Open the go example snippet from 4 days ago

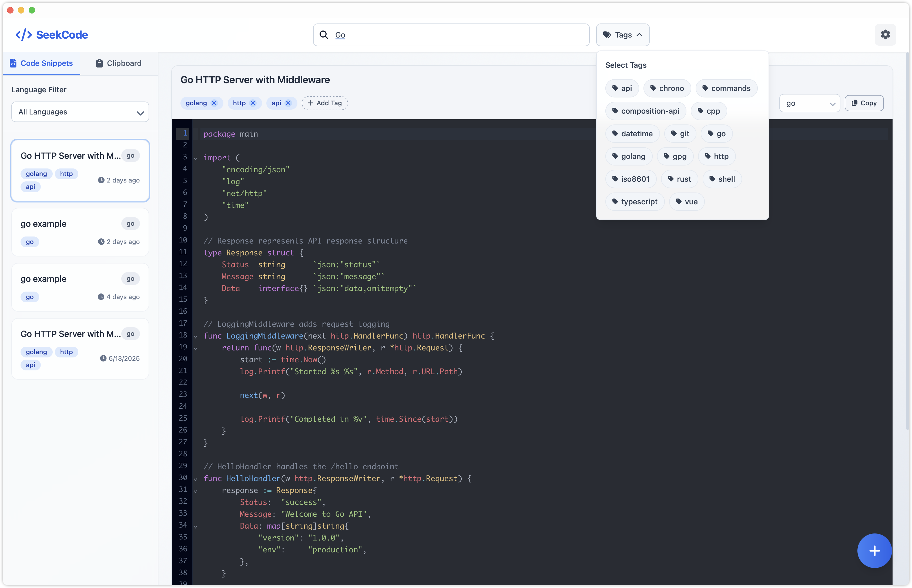pos(80,287)
